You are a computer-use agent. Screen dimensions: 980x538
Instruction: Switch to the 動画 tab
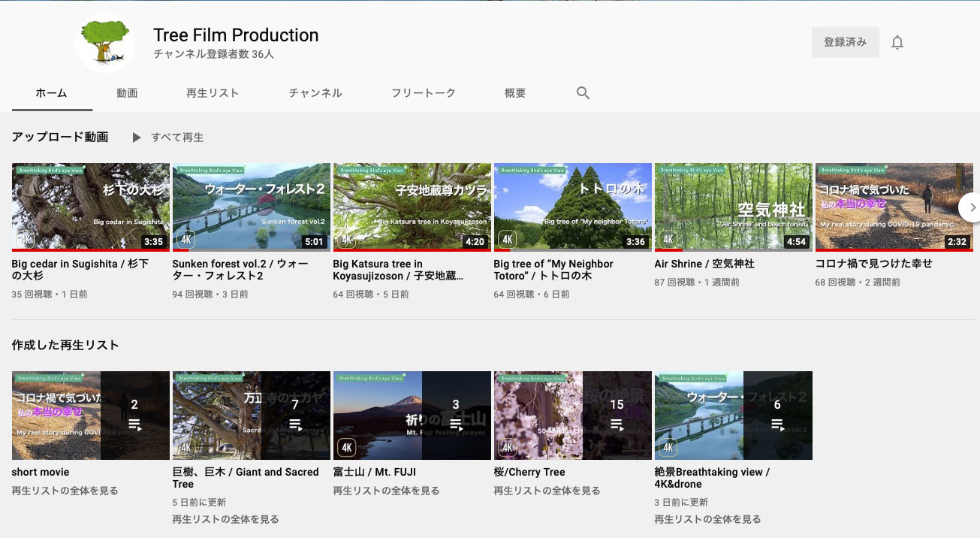pos(127,93)
